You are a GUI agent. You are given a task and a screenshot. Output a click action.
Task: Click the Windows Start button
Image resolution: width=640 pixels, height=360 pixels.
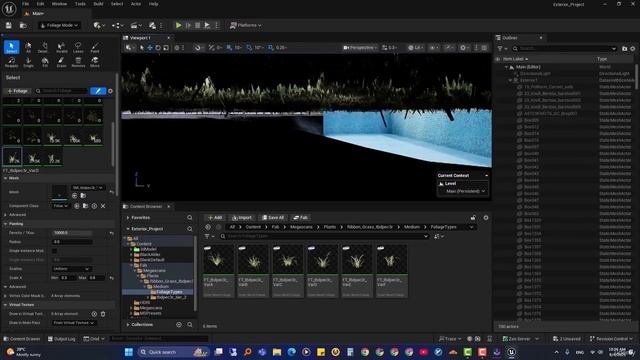[x=129, y=352]
